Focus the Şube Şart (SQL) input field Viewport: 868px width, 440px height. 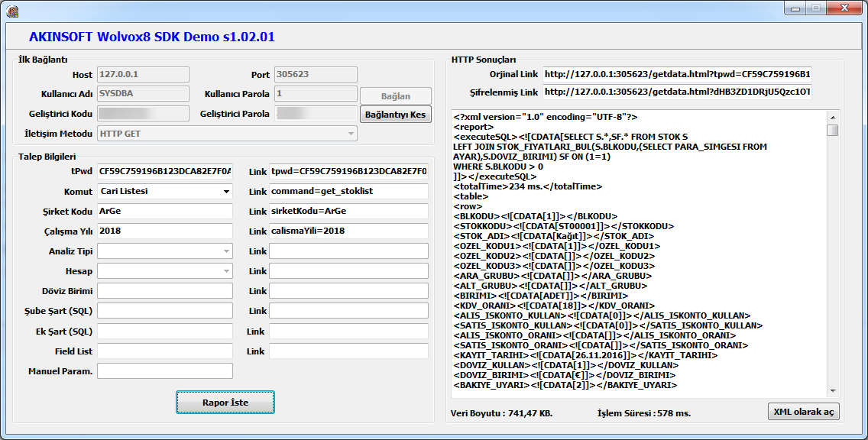pos(165,311)
